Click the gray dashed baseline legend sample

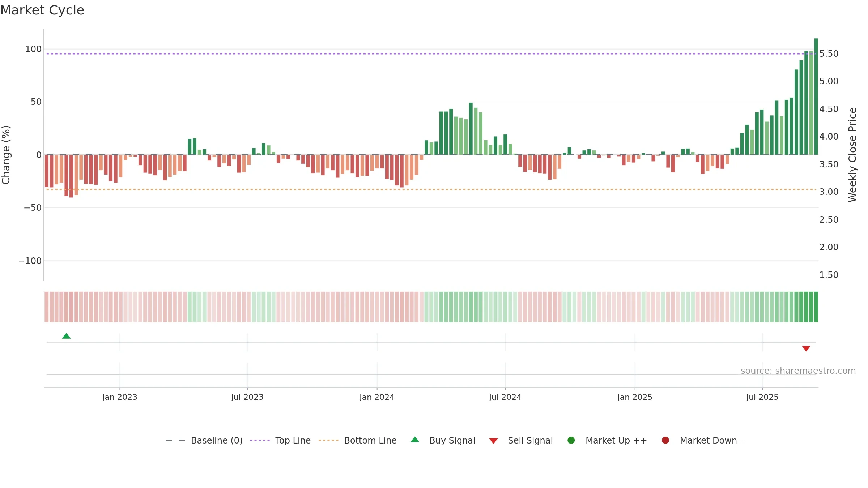pyautogui.click(x=175, y=440)
